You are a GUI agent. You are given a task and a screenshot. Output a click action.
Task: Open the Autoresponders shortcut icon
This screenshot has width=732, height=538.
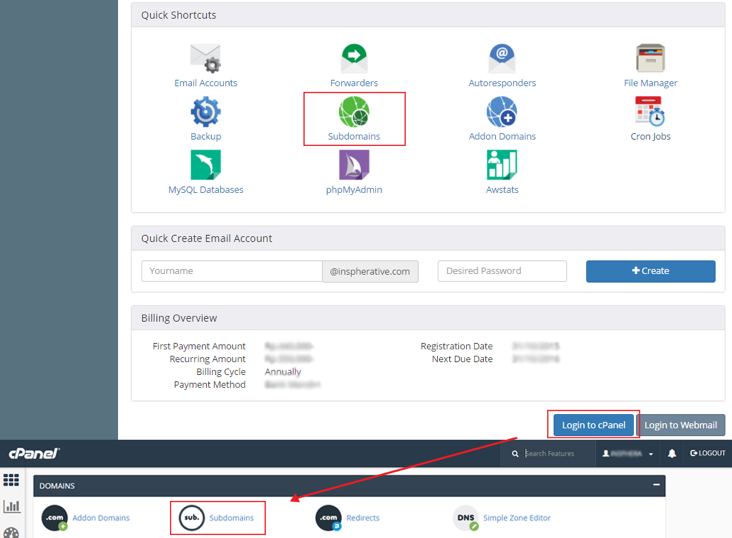pos(502,58)
